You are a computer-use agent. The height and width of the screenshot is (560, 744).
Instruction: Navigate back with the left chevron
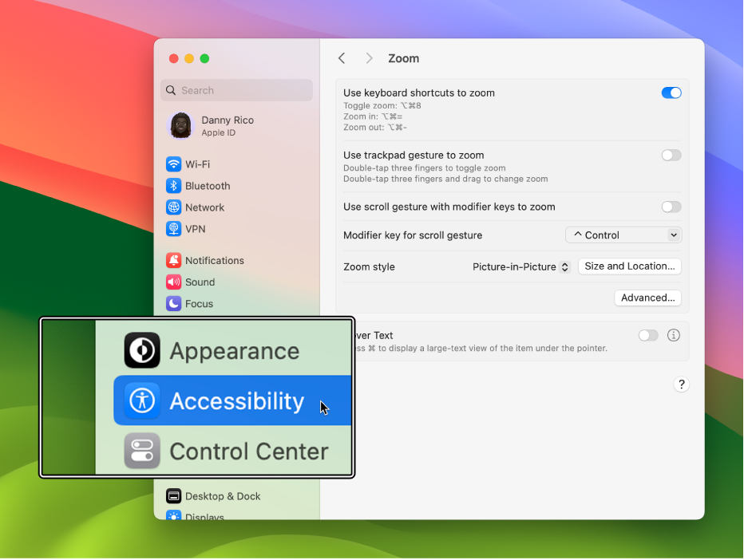pyautogui.click(x=342, y=57)
